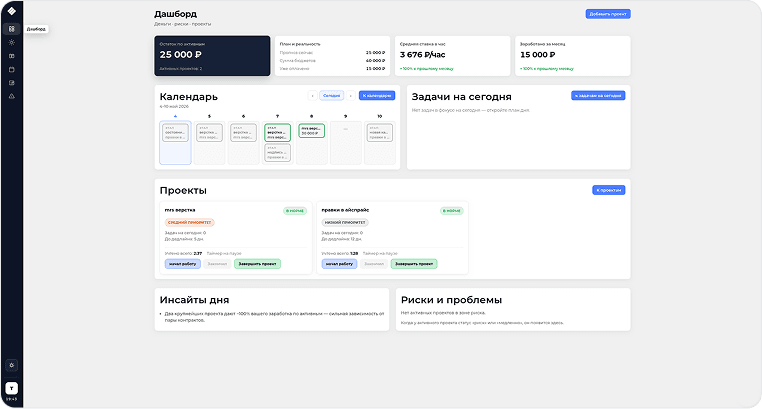Image resolution: width=762 pixels, height=409 pixels.
Task: Click the 'Инсайты дня' heading
Action: tap(194, 300)
